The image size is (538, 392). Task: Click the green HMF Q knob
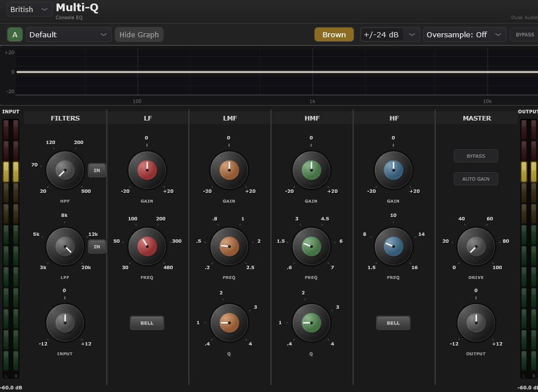311,323
